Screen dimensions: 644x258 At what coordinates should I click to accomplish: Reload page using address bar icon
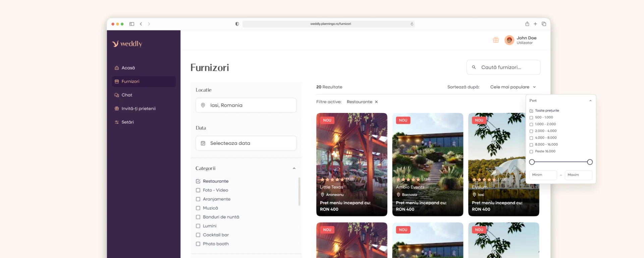click(x=412, y=24)
